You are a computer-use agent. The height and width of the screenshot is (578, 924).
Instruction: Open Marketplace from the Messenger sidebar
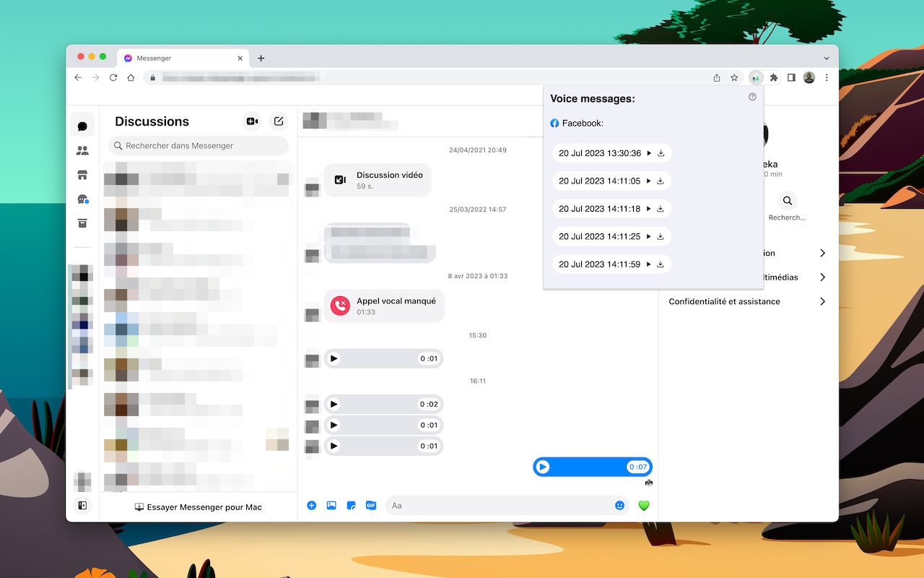pos(82,174)
